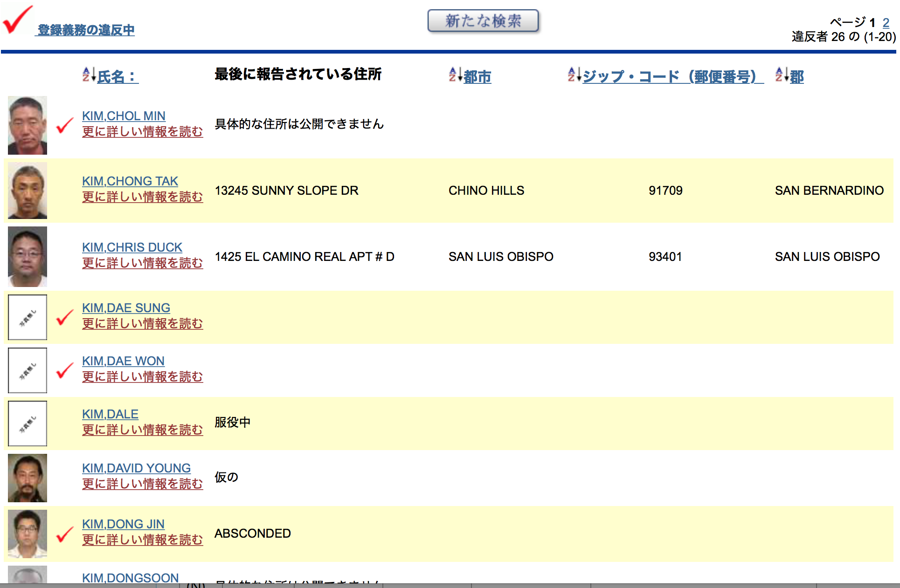The height and width of the screenshot is (588, 900).
Task: Go to page 2 of results
Action: point(886,22)
